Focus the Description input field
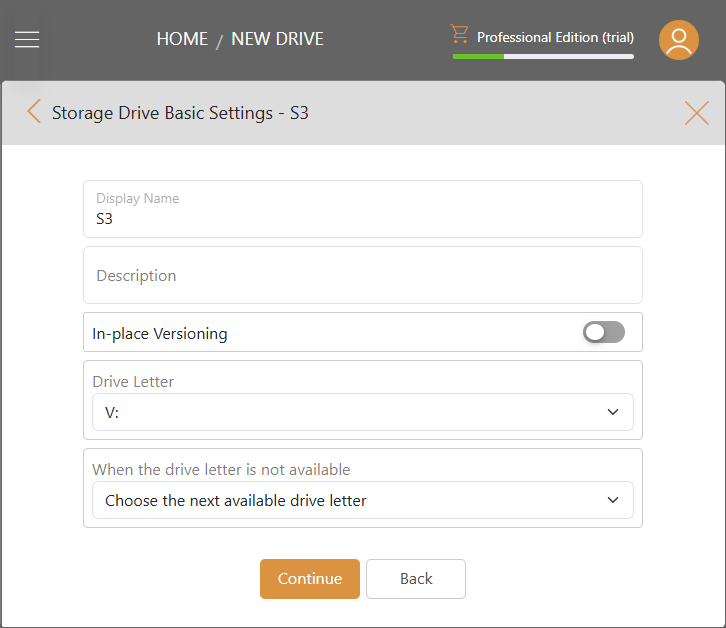The width and height of the screenshot is (726, 628). pos(363,275)
